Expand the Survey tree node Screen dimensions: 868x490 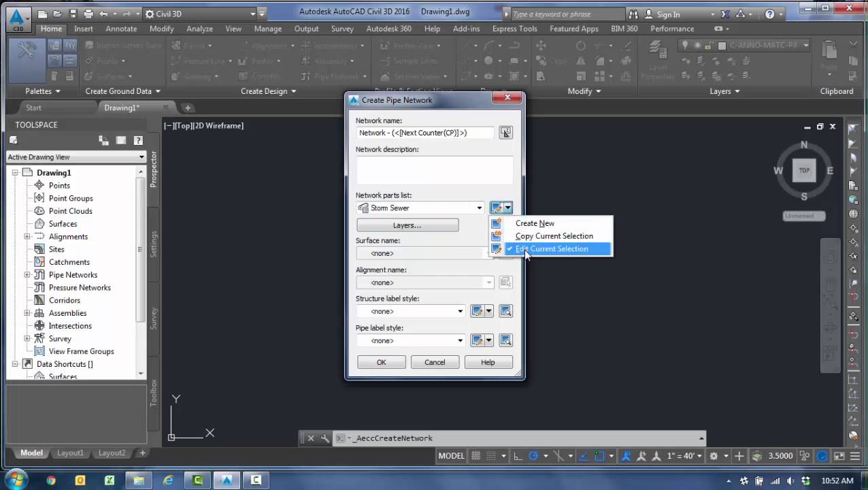(x=27, y=339)
